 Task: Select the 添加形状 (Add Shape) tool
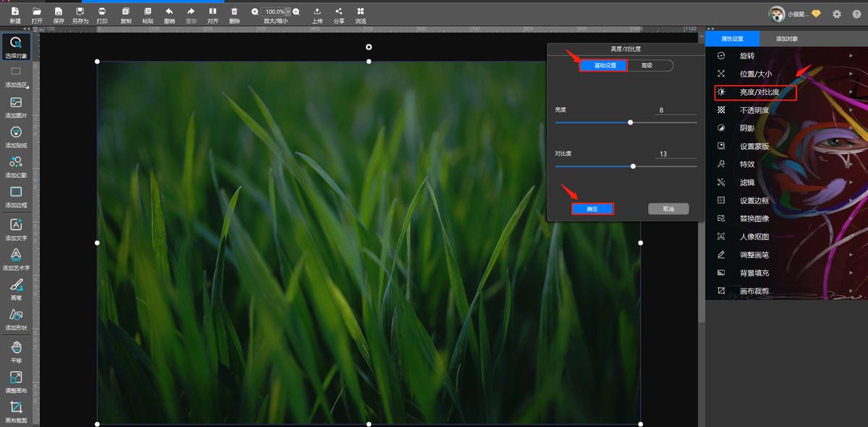[x=16, y=315]
